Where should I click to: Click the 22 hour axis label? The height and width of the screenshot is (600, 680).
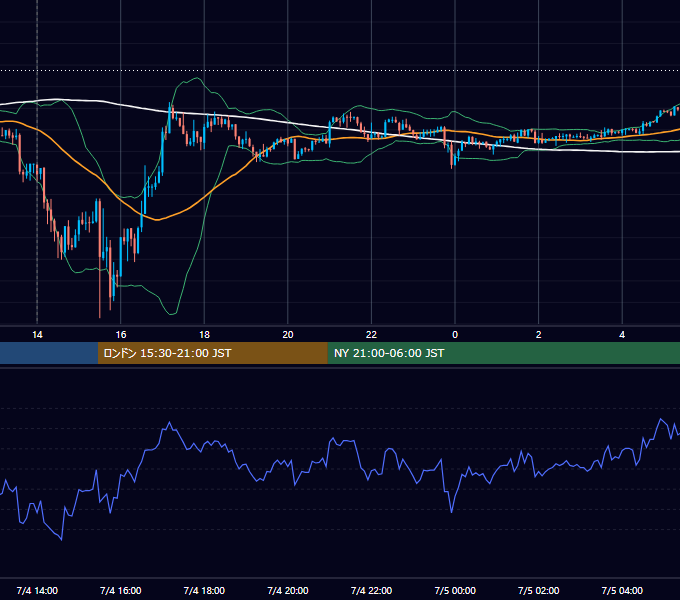coord(371,335)
